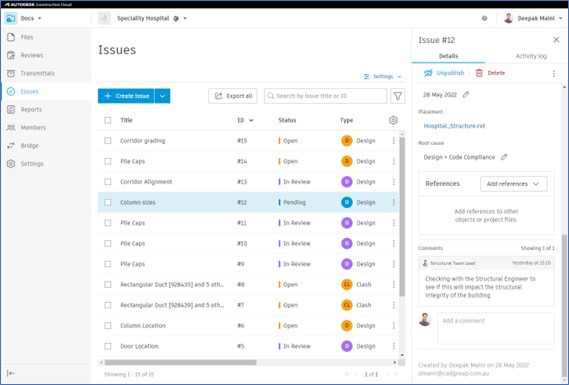Viewport: 569px width, 385px height.
Task: Close the Issue #12 panel
Action: (556, 40)
